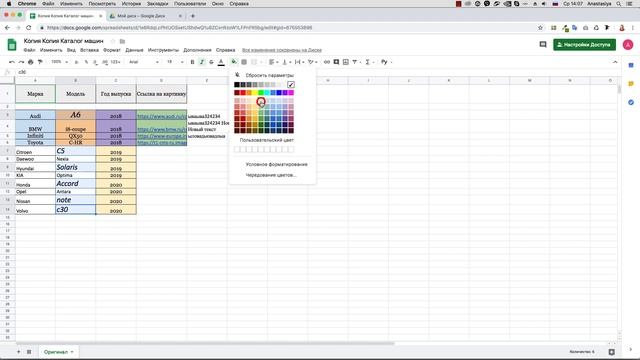Open the Инструменты menu

pyautogui.click(x=163, y=50)
